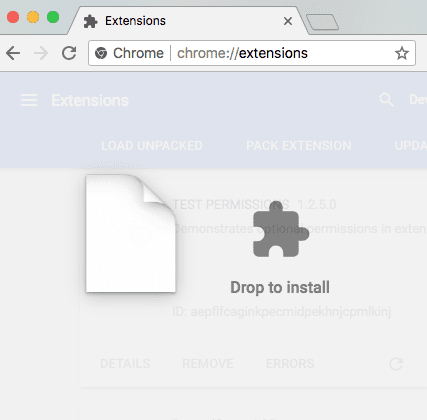View ERRORS for Test Permissions extension

coord(290,364)
